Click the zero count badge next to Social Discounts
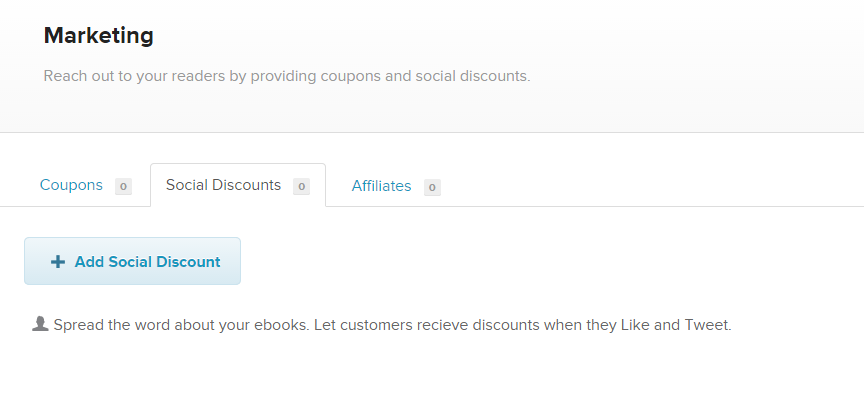864x400 pixels. tap(301, 186)
